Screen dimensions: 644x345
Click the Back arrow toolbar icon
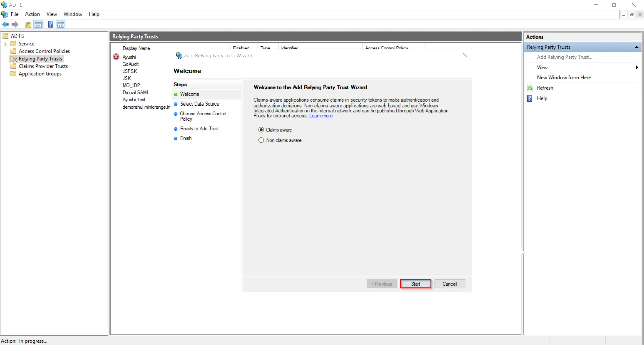[x=5, y=24]
